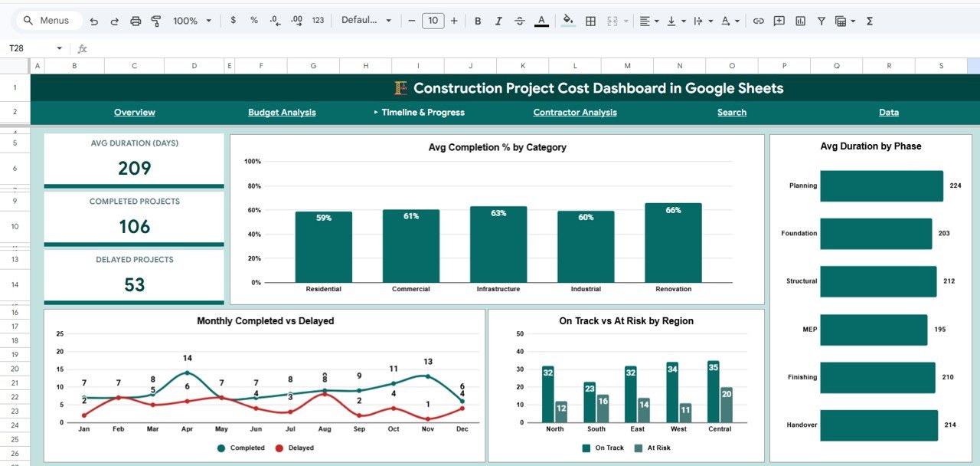This screenshot has height=466, width=980.
Task: Click the Functions sigma icon
Action: click(869, 21)
